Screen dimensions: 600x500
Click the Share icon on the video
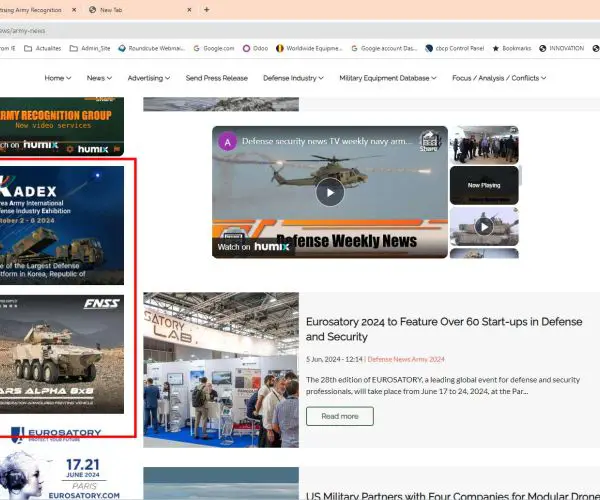[x=429, y=141]
